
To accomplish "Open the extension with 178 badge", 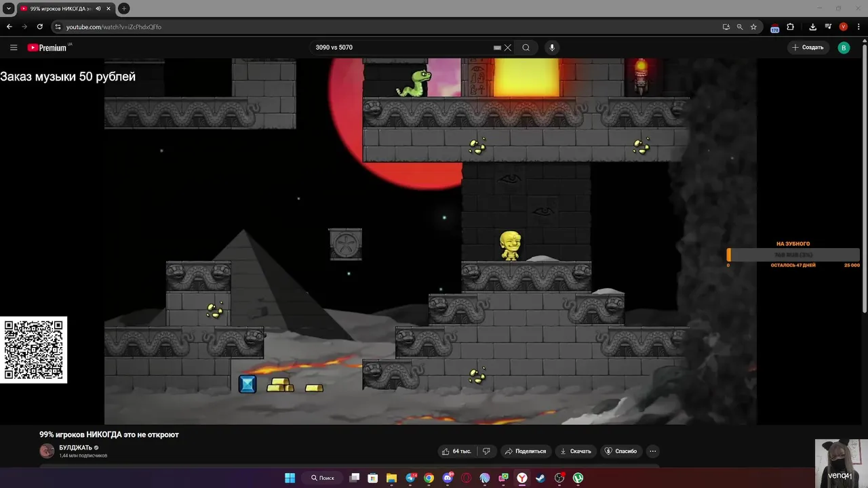I will (775, 28).
